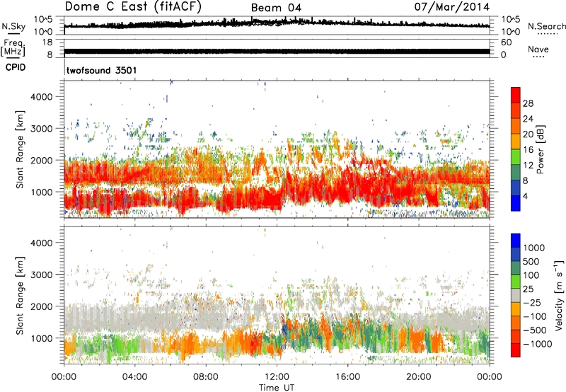566x392 pixels.
Task: Click the "4000" tick label of the power panel
Action: 42,97
